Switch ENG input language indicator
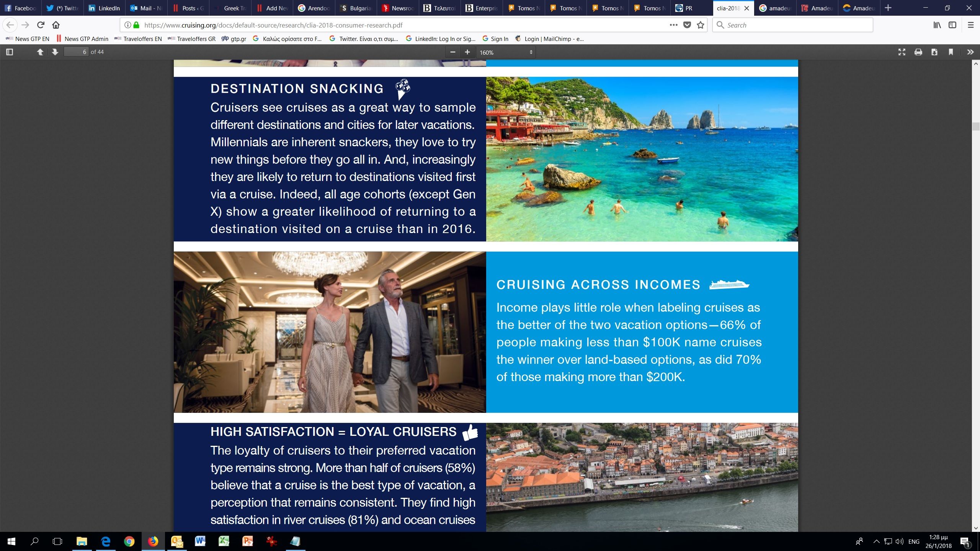 [x=914, y=541]
